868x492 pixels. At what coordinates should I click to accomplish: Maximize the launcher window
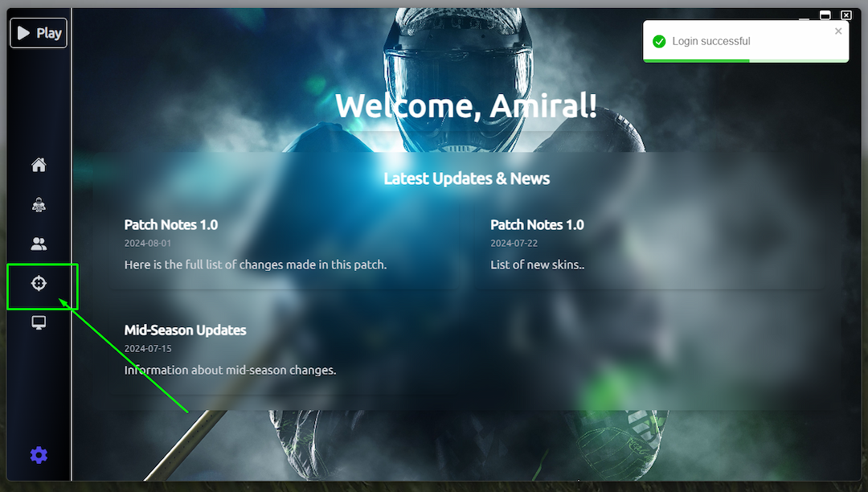(825, 15)
